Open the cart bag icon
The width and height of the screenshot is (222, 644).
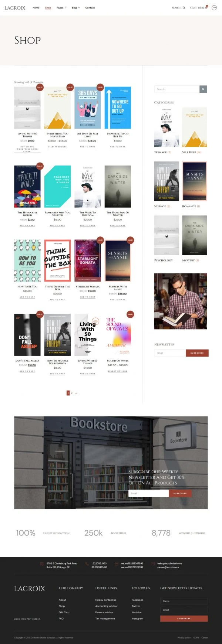click(206, 8)
